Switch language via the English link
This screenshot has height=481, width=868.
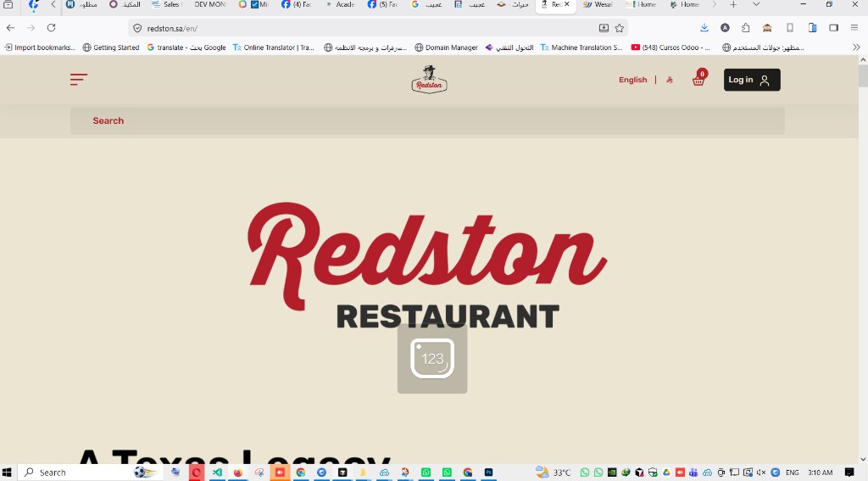(x=632, y=80)
